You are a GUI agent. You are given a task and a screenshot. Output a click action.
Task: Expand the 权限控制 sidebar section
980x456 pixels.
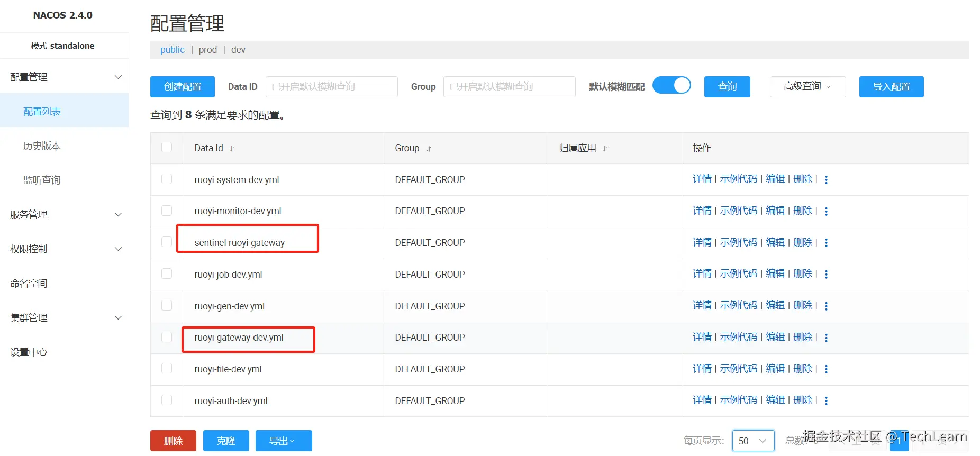pyautogui.click(x=65, y=249)
